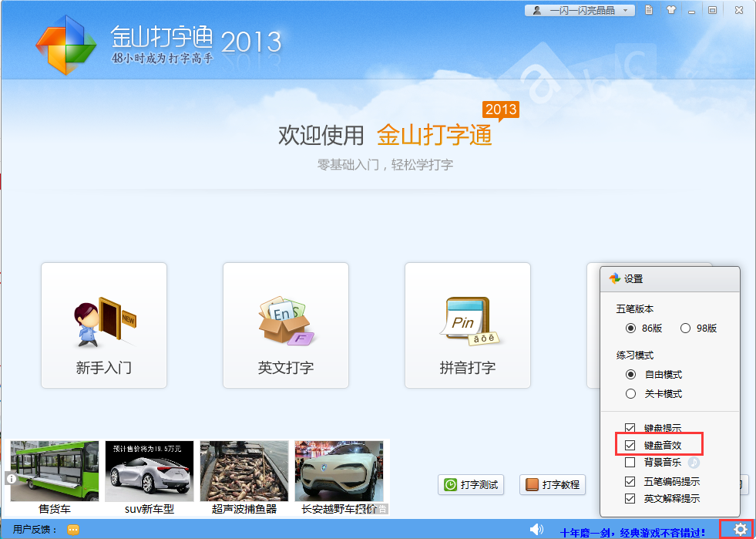Open 英文打字 English typing module
The image size is (756, 539).
tap(286, 325)
